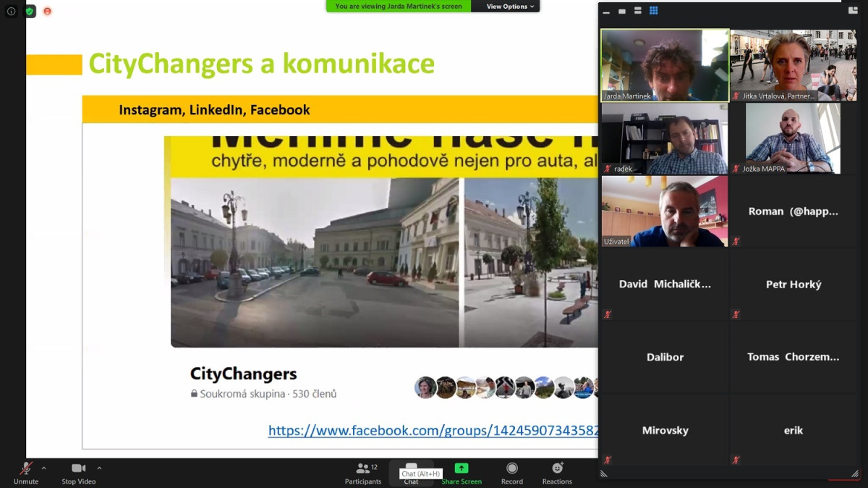Click the after-street photo with benches

(x=531, y=262)
